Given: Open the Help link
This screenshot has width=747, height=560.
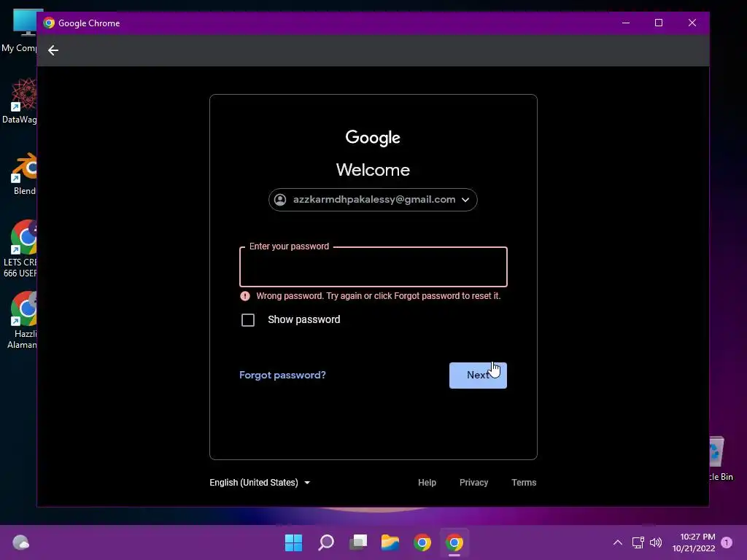Looking at the screenshot, I should tap(427, 483).
